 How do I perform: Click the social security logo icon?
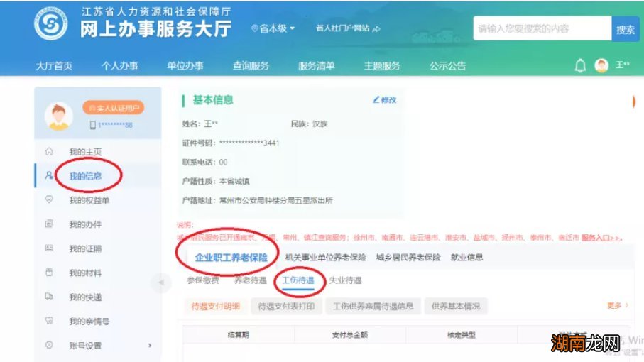click(x=50, y=24)
